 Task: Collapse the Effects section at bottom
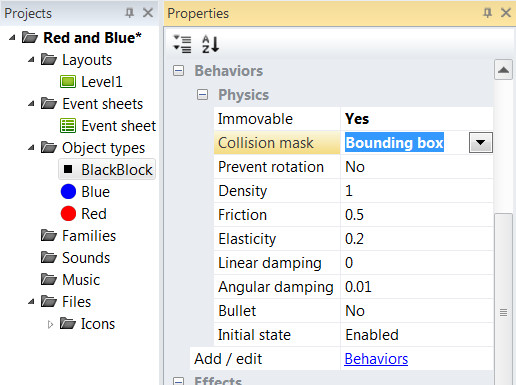click(178, 381)
